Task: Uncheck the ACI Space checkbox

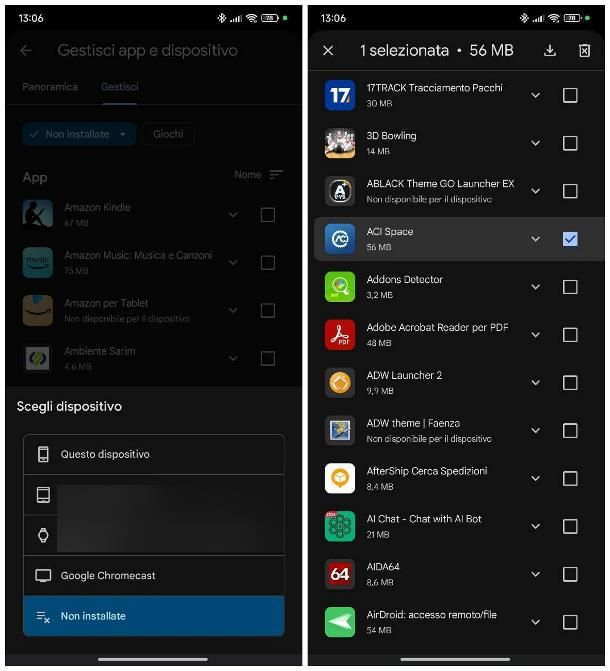Action: tap(570, 239)
